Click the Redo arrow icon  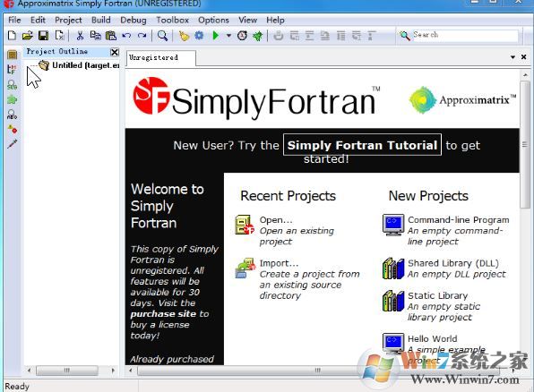pyautogui.click(x=142, y=36)
